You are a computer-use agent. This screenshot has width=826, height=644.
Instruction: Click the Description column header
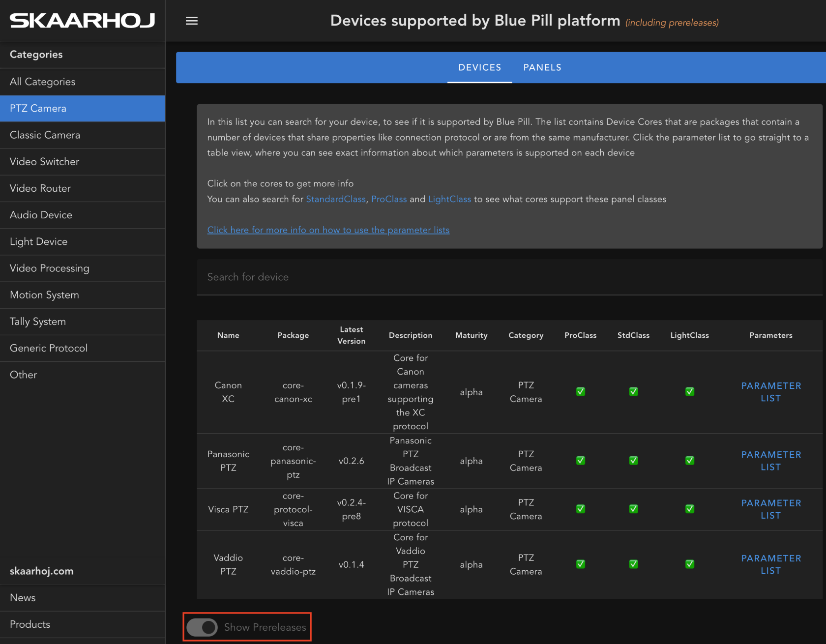tap(411, 335)
